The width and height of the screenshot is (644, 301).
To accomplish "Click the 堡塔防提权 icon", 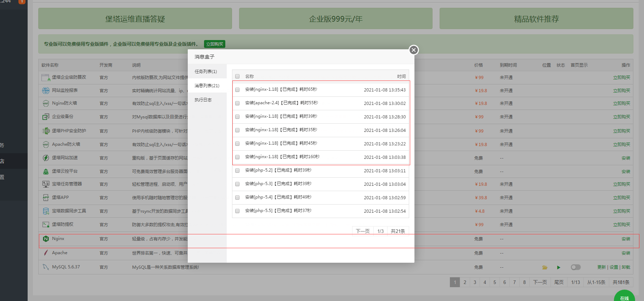I will [46, 224].
